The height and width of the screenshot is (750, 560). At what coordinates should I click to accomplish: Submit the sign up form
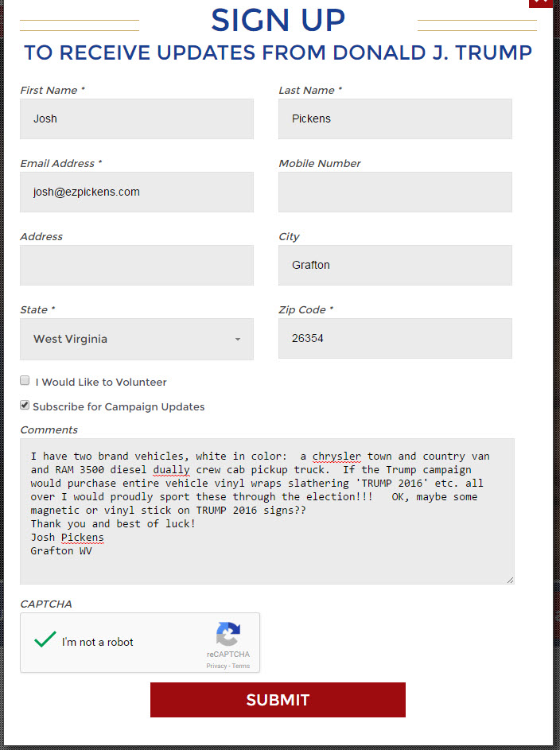(x=278, y=700)
